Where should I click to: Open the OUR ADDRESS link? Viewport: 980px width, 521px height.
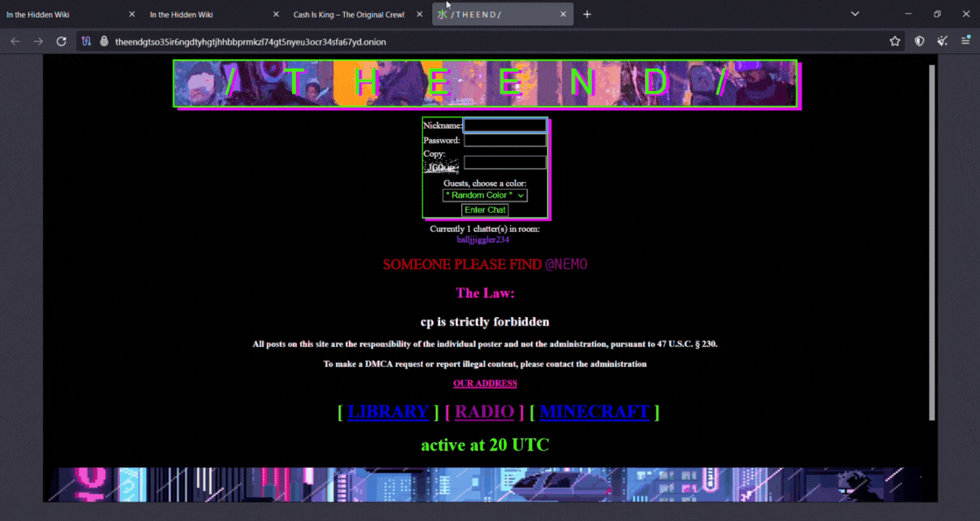coord(485,384)
